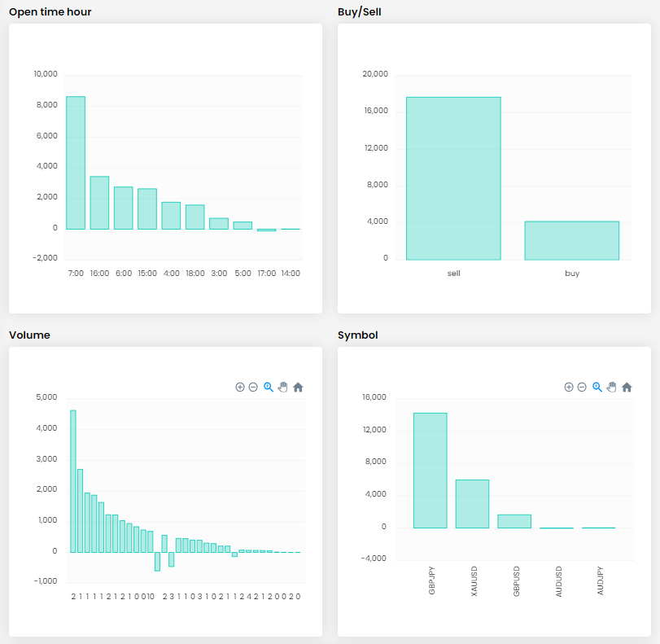Click zoom out icon on Symbol chart
The width and height of the screenshot is (660, 644).
click(582, 387)
